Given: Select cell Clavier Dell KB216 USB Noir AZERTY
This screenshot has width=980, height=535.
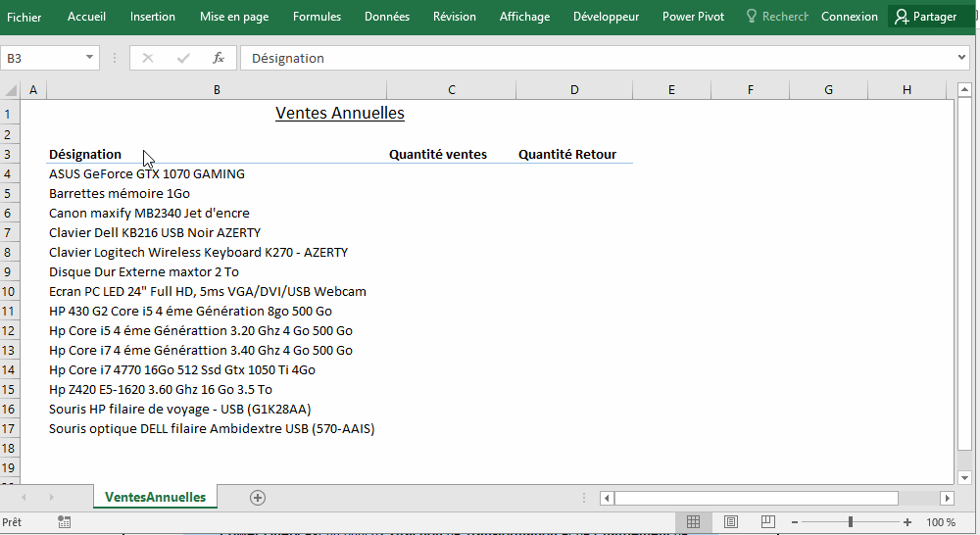Looking at the screenshot, I should coord(217,232).
